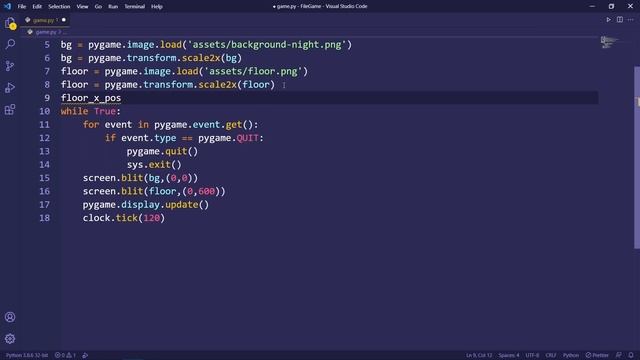Click 'assets/background-night.png' string on line 5
This screenshot has width=640, height=360.
267,44
